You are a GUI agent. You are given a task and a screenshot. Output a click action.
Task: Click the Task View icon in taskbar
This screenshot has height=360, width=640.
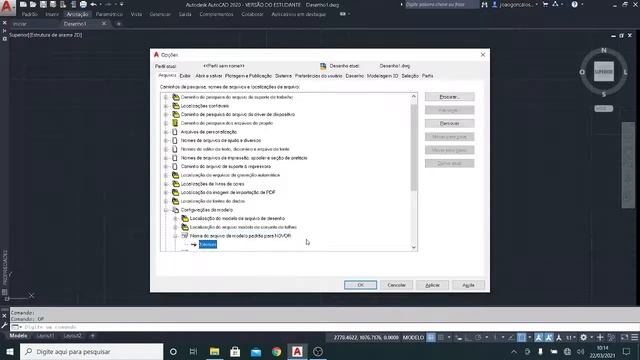[x=193, y=351]
